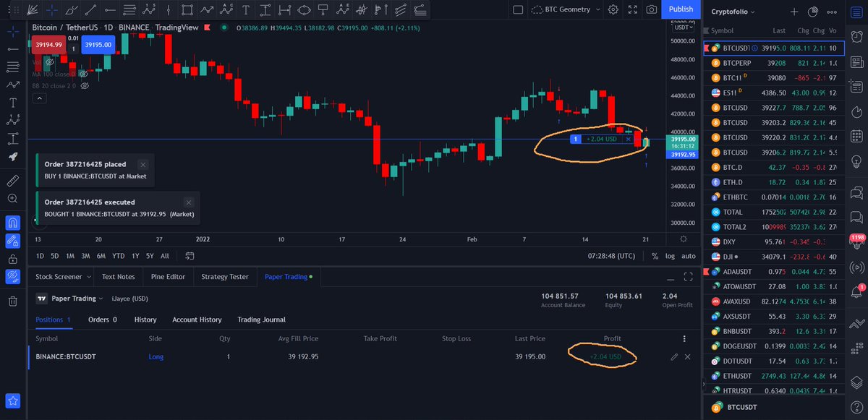Open layout selection square icon
868x420 pixels.
coord(517,9)
